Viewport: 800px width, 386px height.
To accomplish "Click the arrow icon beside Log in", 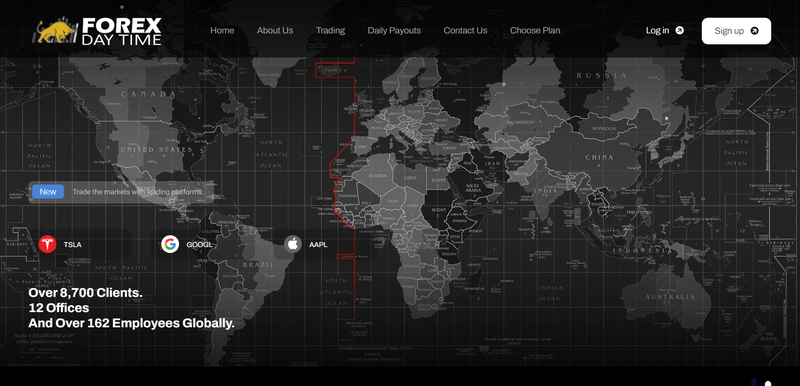I will (680, 31).
